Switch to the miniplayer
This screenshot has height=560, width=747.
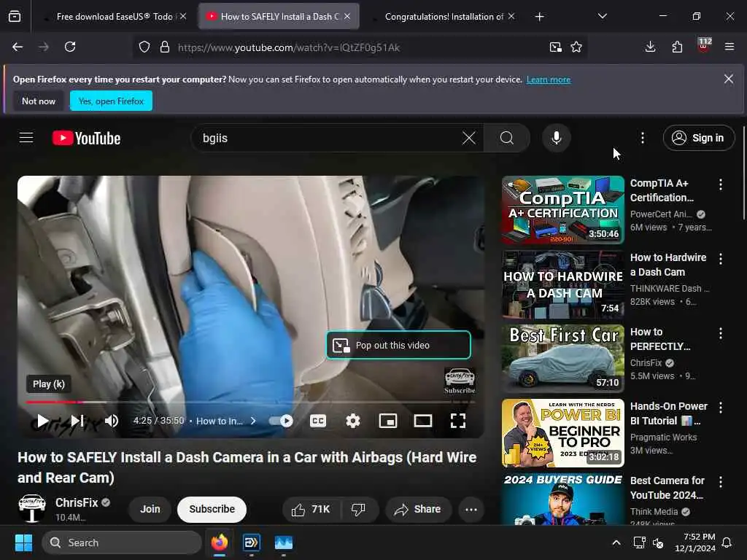pos(388,421)
